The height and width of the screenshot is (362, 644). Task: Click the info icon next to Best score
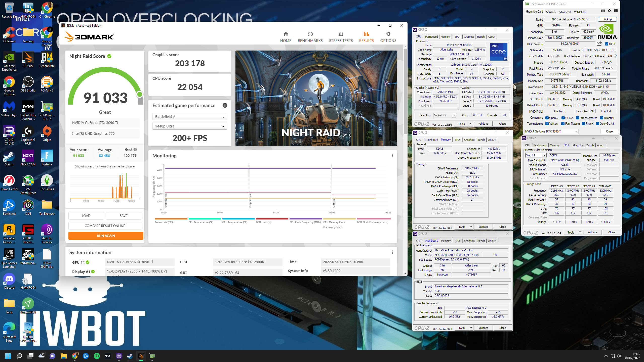click(x=135, y=149)
